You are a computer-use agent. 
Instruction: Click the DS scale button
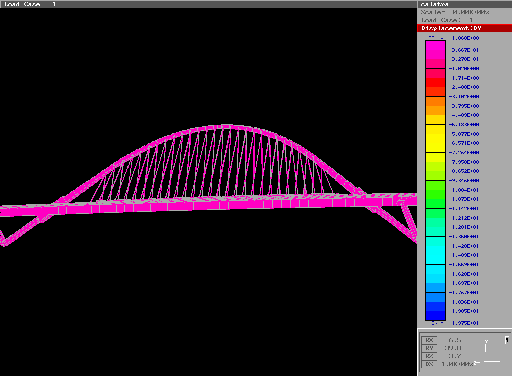pos(429,364)
